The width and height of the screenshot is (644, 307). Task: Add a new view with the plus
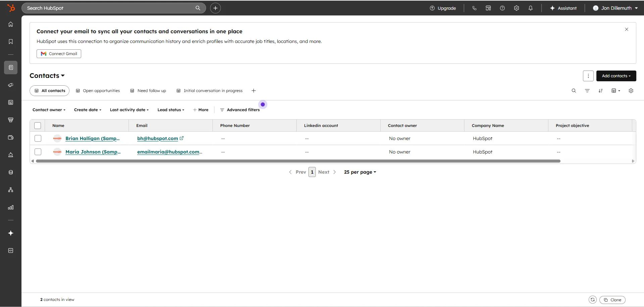(254, 91)
